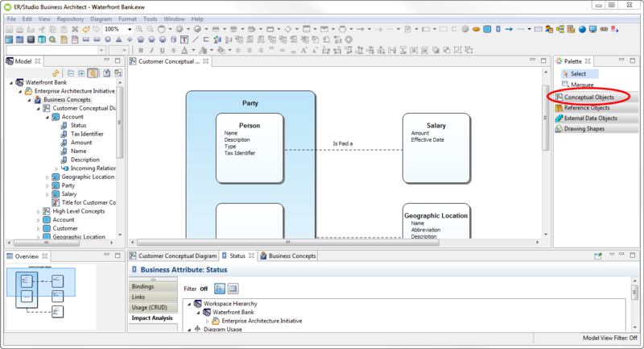The image size is (644, 349).
Task: Click Expand All icon in Model panel
Action: click(81, 73)
